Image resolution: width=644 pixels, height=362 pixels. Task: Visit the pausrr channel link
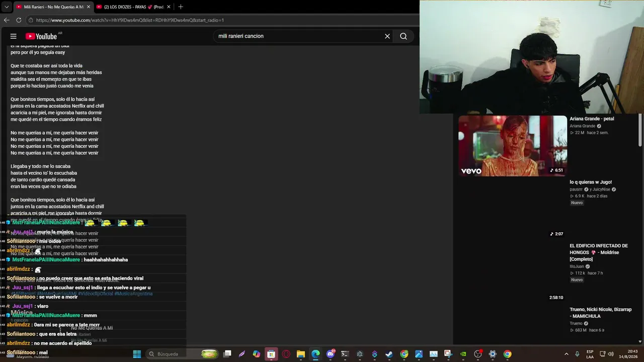coord(576,190)
